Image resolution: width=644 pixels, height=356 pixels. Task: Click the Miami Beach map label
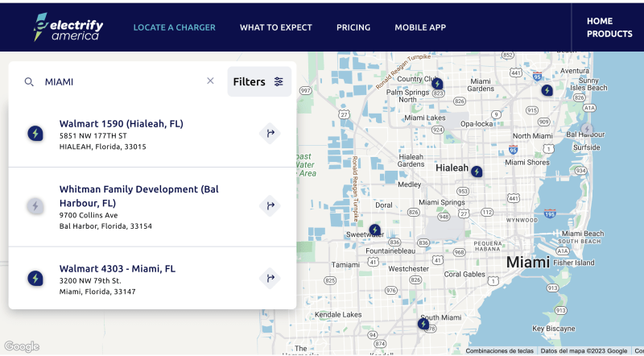tap(583, 234)
